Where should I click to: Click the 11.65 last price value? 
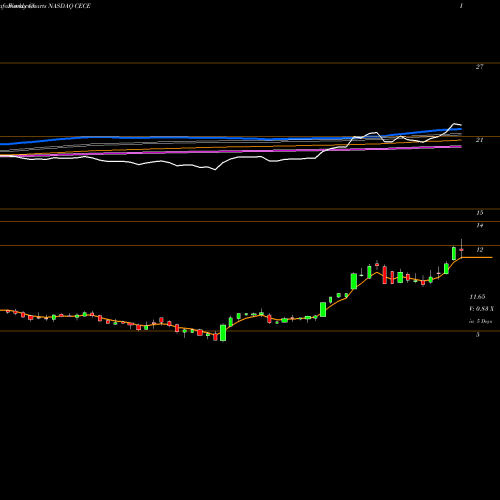[477, 297]
